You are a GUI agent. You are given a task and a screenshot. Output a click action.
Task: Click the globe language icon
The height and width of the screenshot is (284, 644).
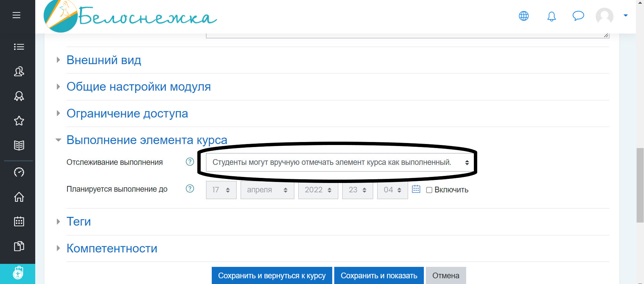[x=524, y=16]
